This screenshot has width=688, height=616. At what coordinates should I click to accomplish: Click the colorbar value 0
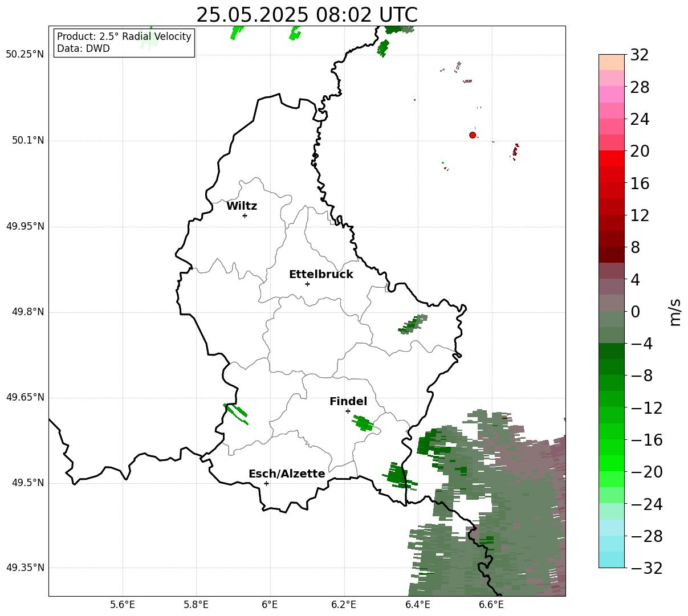635,312
